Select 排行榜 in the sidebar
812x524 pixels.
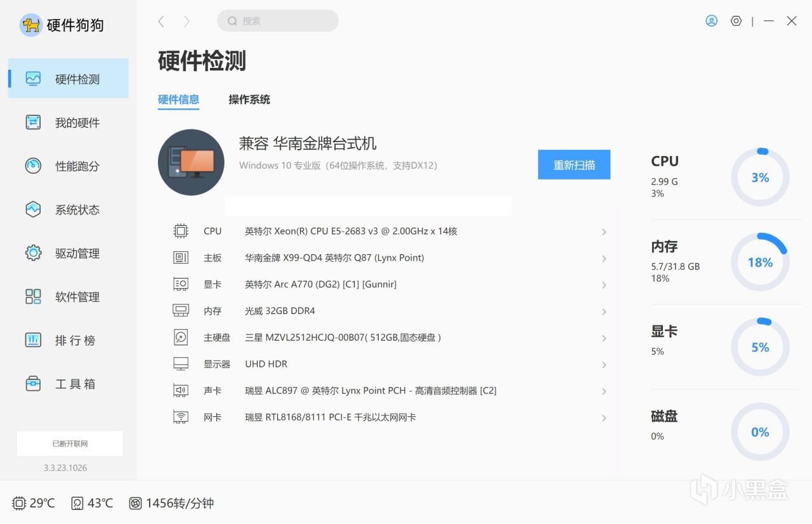pos(69,340)
